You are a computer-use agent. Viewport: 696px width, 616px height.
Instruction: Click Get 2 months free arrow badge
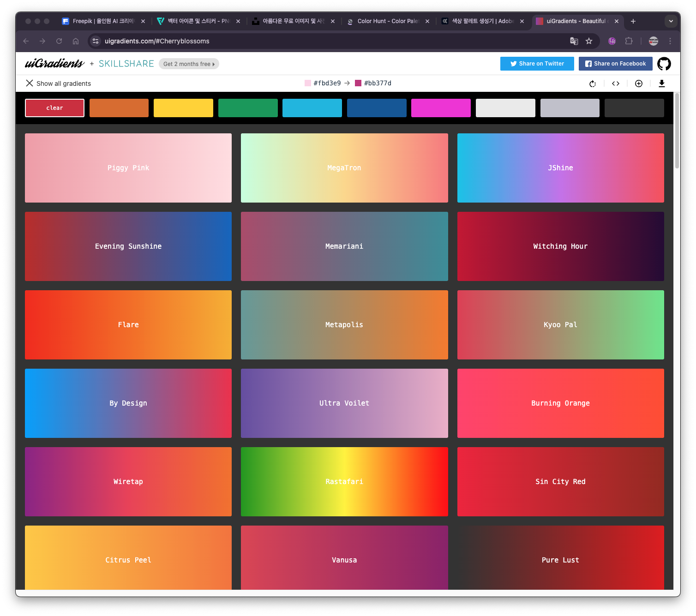[189, 64]
